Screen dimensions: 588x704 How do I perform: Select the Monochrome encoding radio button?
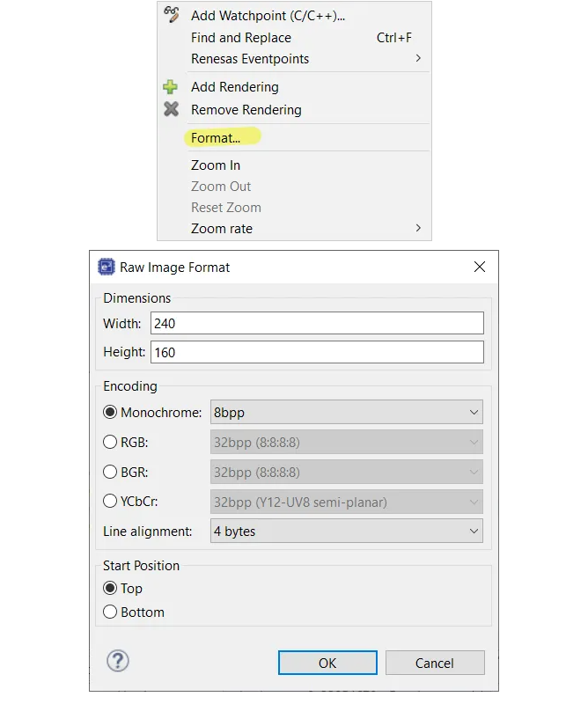click(111, 412)
